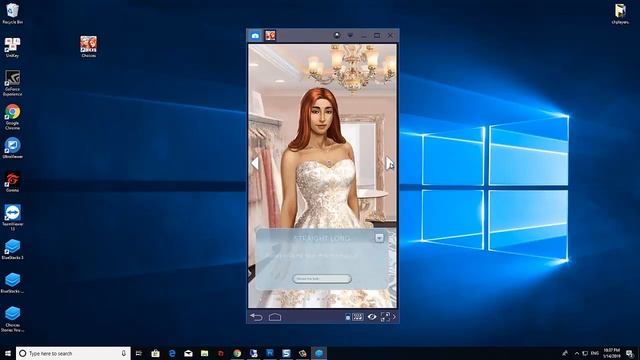
Task: Open the Mail app on the taskbar
Action: tap(188, 353)
